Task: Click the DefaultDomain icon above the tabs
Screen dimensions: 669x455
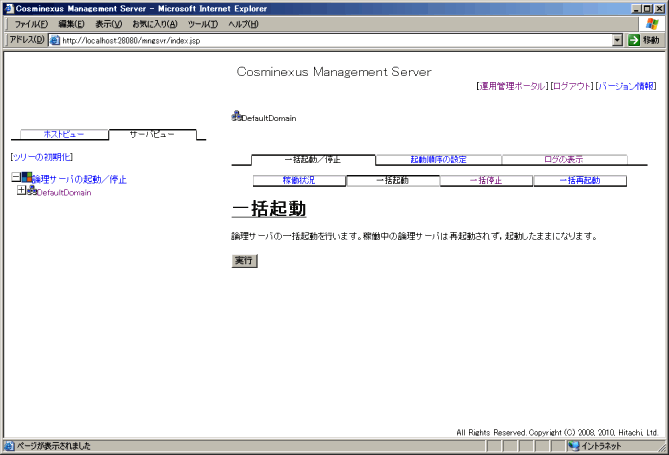Action: (236, 116)
